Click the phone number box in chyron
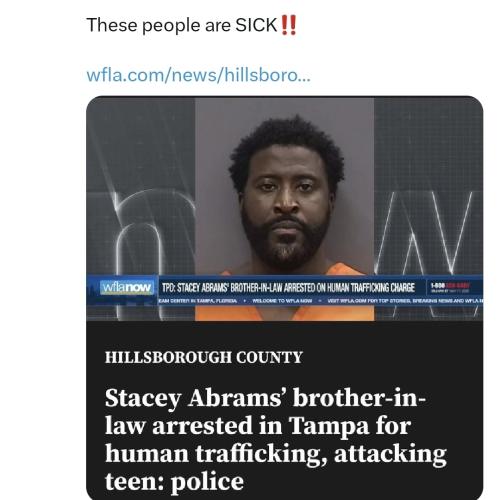 pyautogui.click(x=451, y=288)
